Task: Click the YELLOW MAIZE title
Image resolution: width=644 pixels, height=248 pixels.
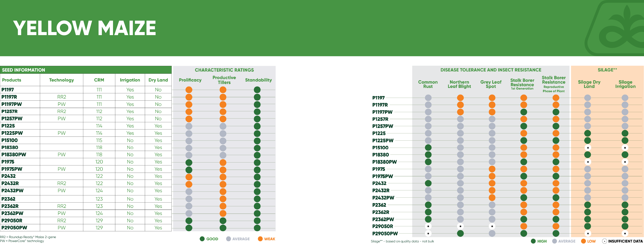Action: 85,28
